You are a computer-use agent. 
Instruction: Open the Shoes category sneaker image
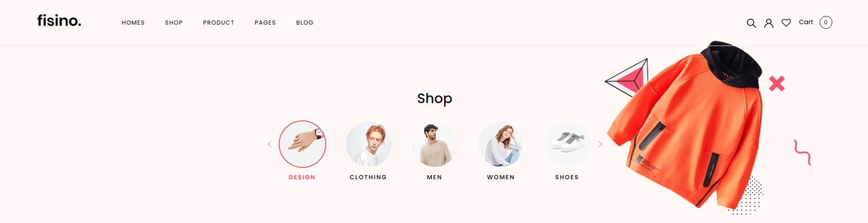[567, 144]
